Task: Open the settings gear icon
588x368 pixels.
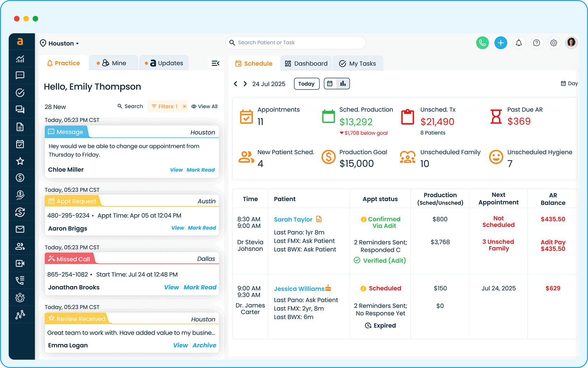Action: [x=553, y=43]
